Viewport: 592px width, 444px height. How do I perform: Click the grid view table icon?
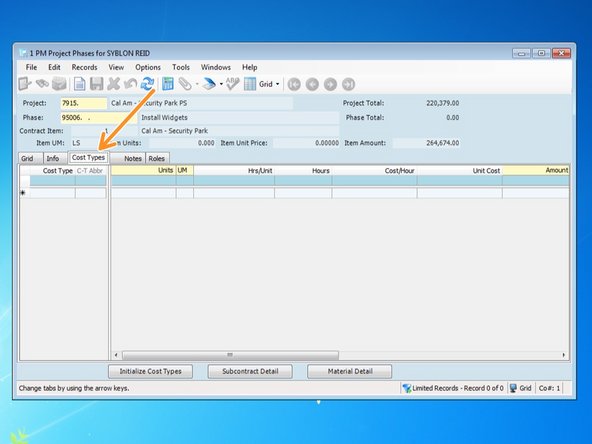[250, 84]
